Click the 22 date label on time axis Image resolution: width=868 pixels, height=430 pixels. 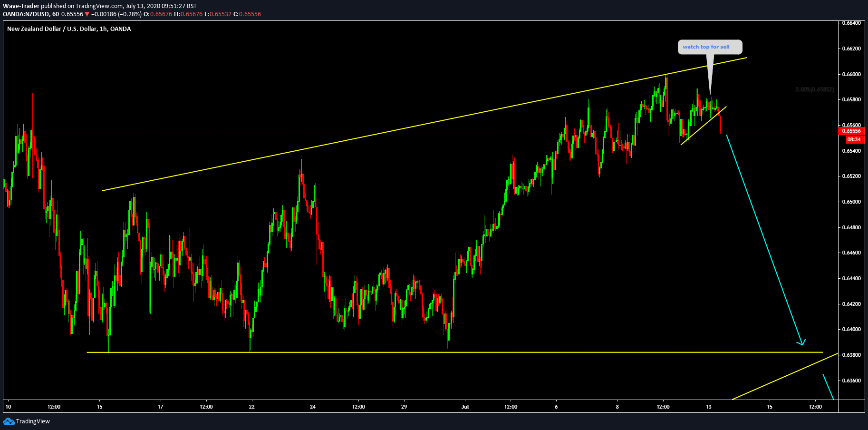(252, 407)
